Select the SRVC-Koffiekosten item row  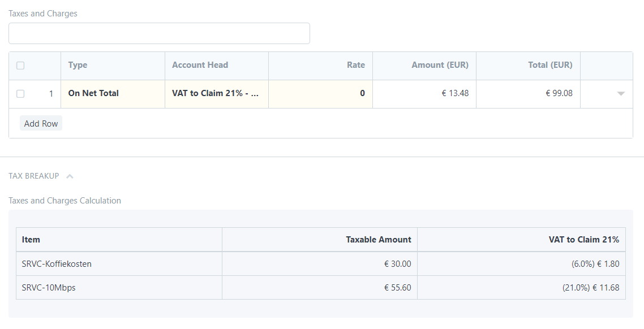57,264
